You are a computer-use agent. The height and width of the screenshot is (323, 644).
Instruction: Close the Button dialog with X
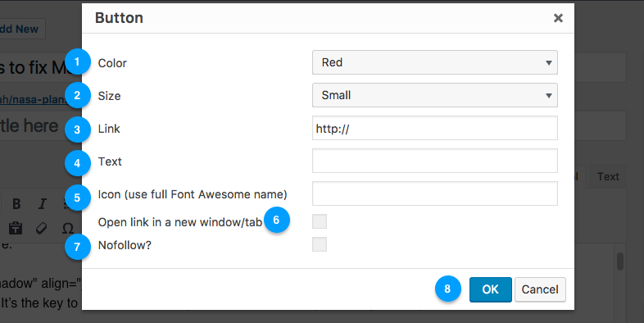pyautogui.click(x=558, y=18)
